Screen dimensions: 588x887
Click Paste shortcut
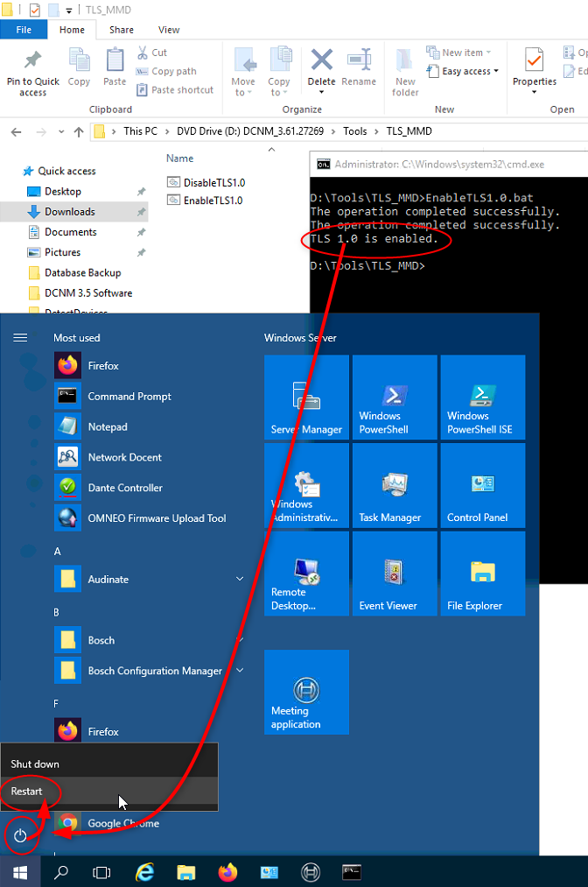[175, 90]
